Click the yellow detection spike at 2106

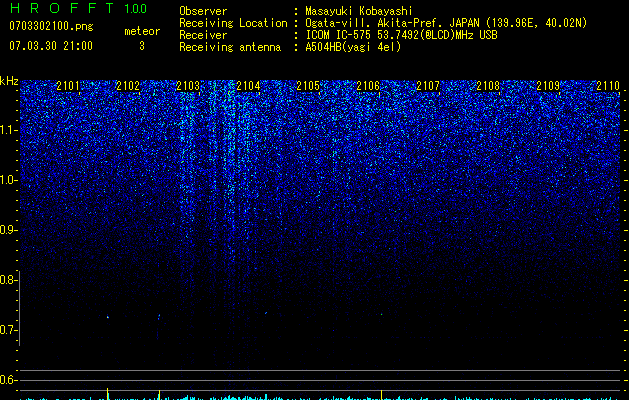point(381,395)
